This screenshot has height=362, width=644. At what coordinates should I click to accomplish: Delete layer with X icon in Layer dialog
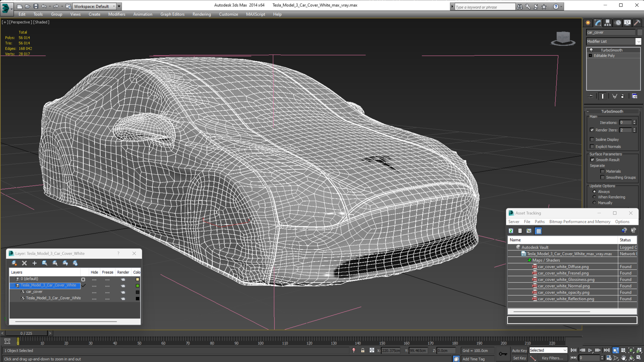[24, 263]
